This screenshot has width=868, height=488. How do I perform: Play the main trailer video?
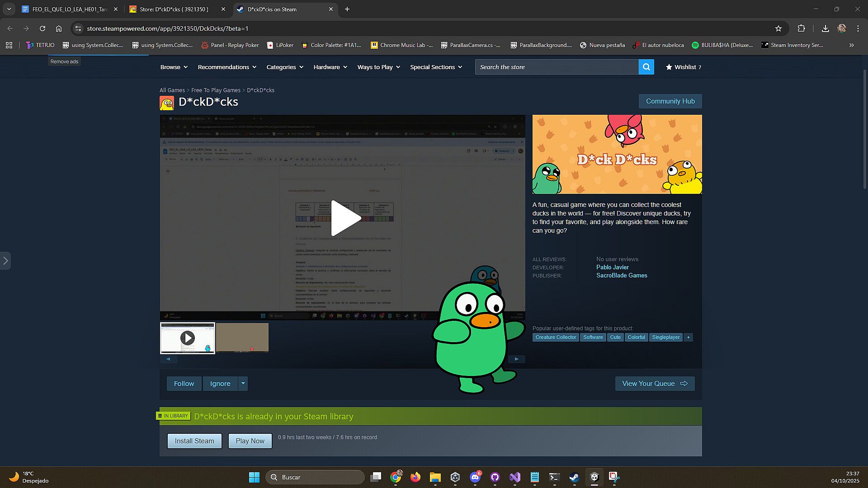point(346,218)
